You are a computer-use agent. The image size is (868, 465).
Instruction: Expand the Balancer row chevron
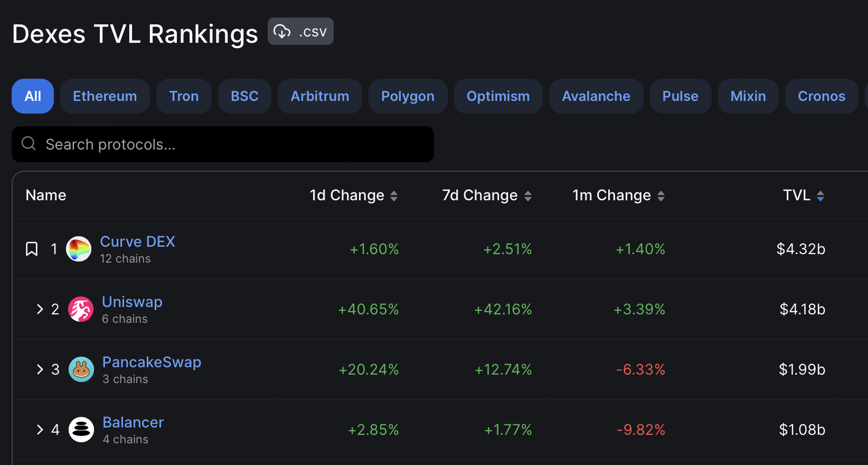(40, 430)
